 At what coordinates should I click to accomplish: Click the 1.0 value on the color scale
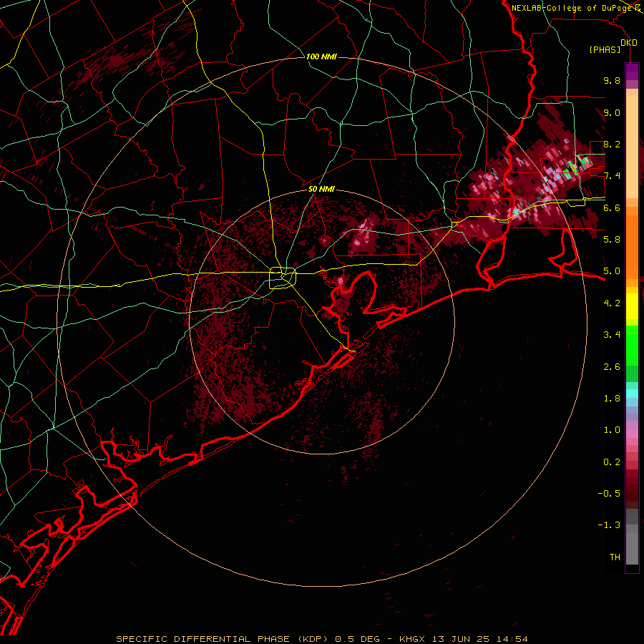[x=612, y=430]
